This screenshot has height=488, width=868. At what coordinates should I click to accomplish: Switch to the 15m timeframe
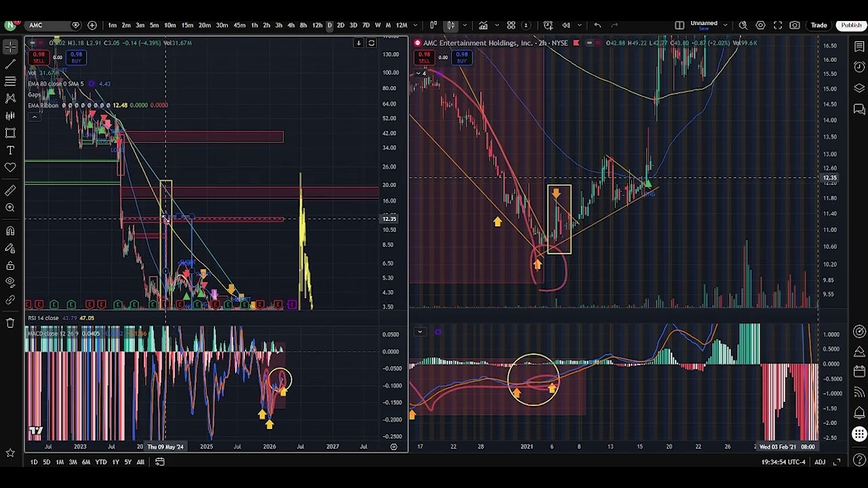point(187,25)
